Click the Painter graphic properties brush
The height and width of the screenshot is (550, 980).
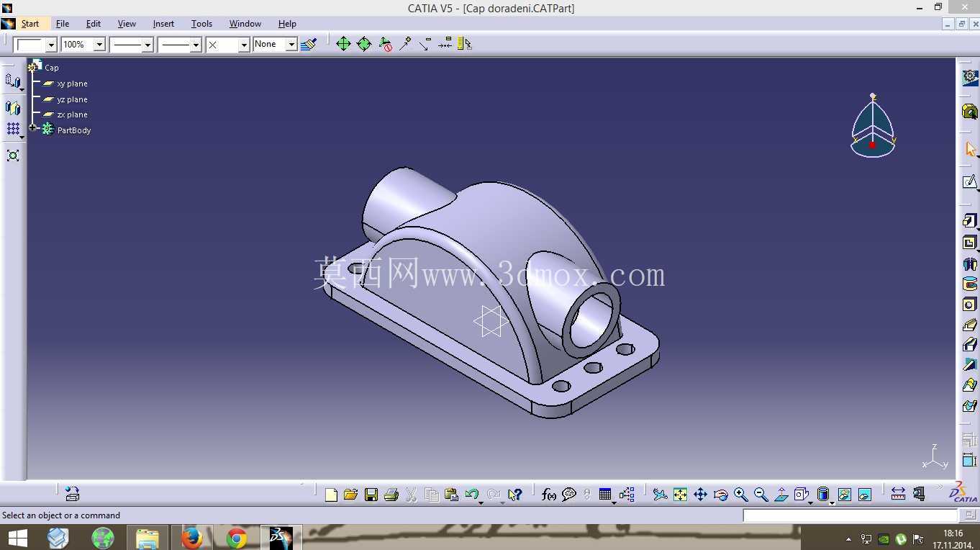[x=309, y=45]
